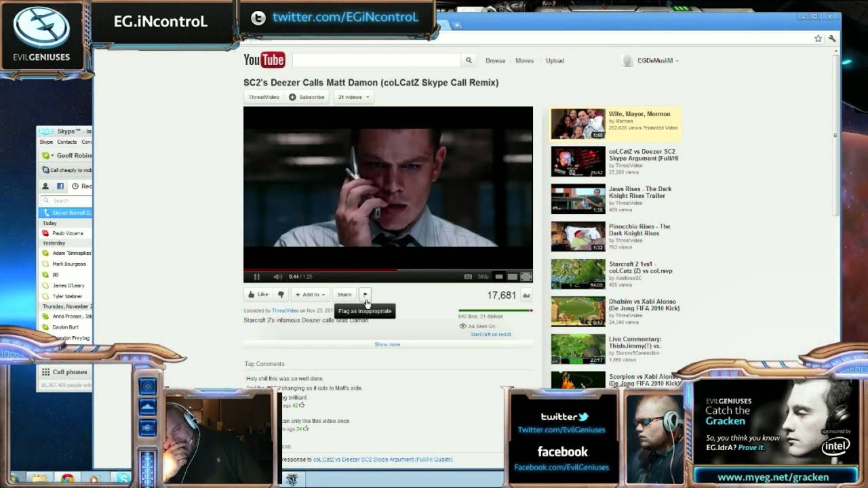Screen dimensions: 868x488
Task: Open Windows Media Player on taskbar
Action: point(94,479)
